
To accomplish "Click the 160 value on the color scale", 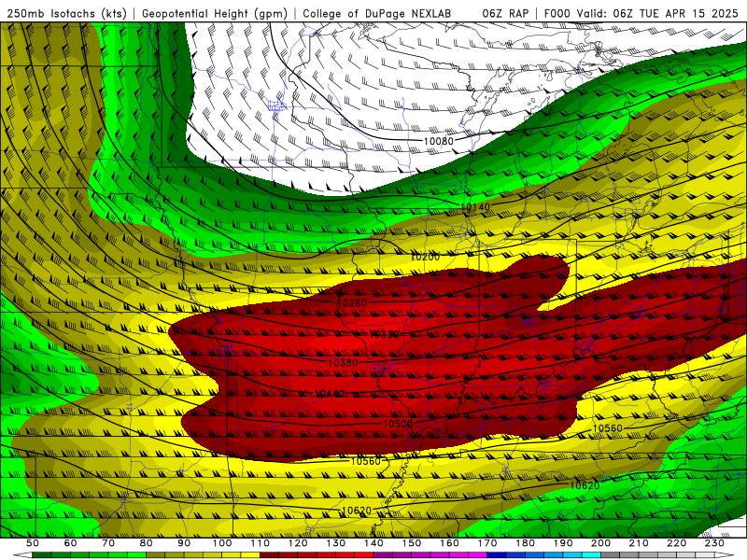I will pos(449,543).
